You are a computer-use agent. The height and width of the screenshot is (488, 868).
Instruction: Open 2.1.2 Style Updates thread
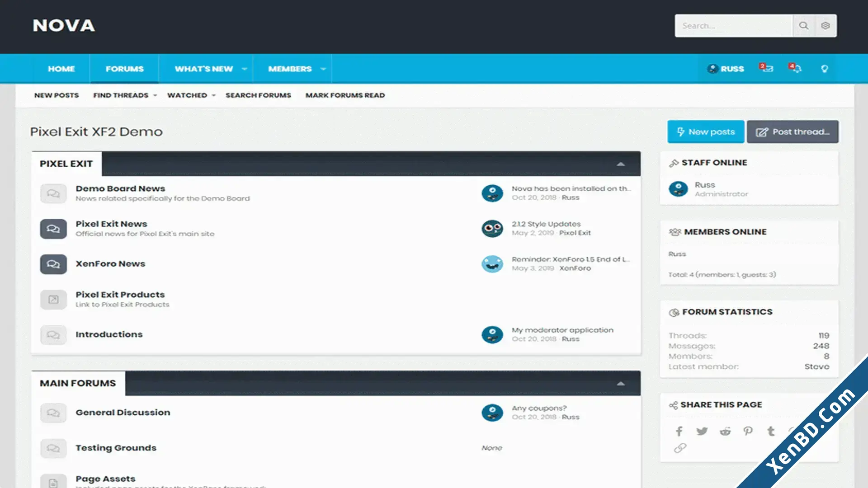point(546,224)
